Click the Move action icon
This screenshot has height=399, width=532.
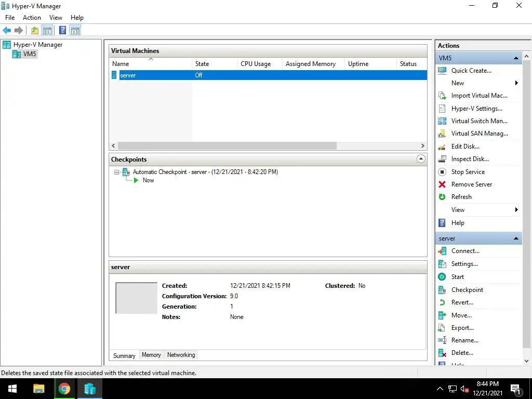(x=442, y=315)
